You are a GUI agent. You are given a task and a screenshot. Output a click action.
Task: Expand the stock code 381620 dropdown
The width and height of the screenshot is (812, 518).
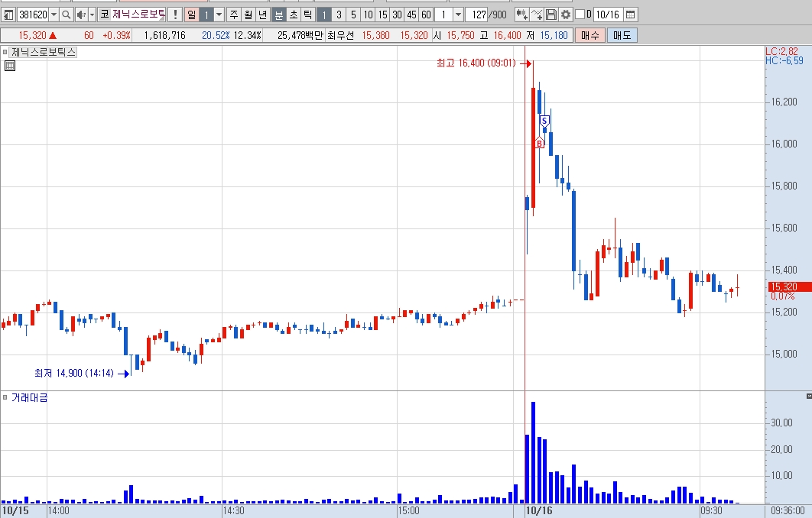point(54,15)
